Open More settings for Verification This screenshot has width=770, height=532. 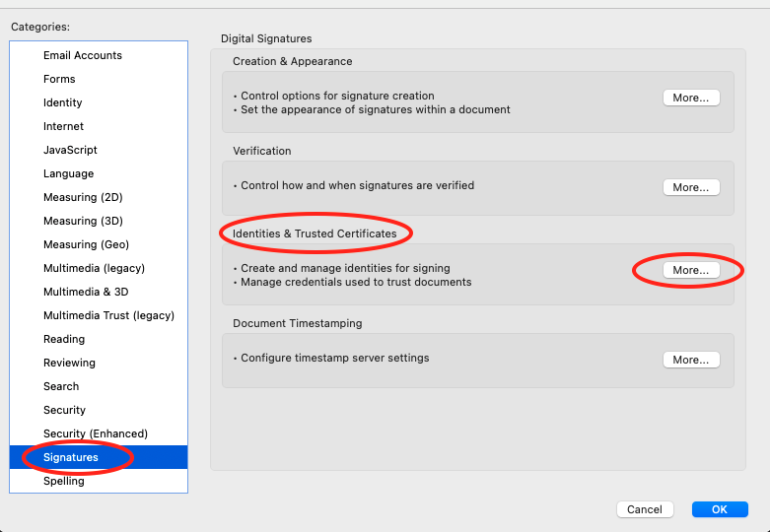click(691, 187)
